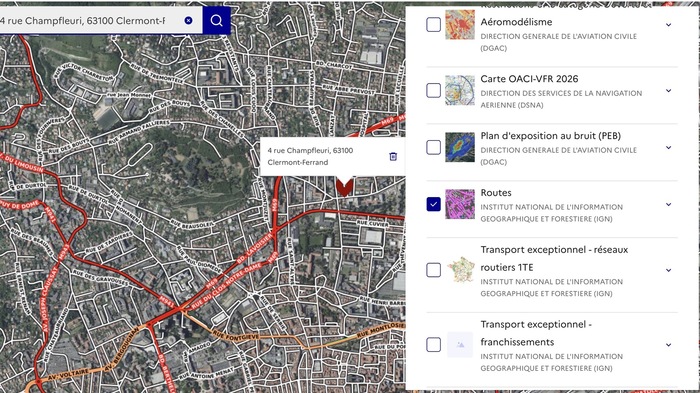Viewport: 700px width, 393px height.
Task: Delete the 4 rue Champfleuri marker
Action: pyautogui.click(x=393, y=156)
